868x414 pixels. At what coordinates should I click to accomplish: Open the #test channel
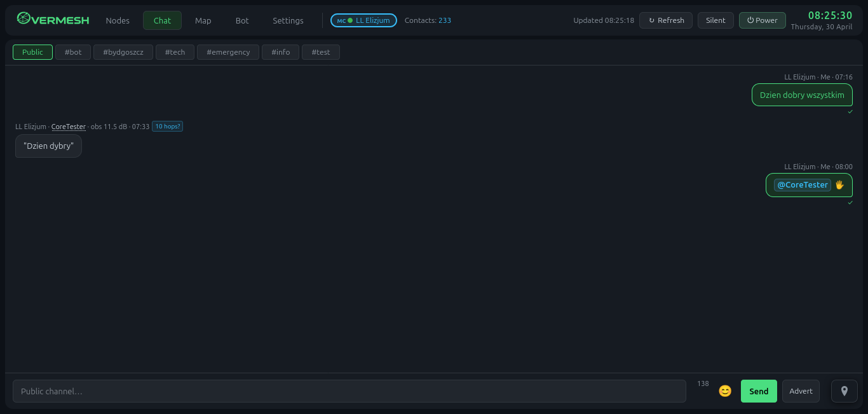coord(321,52)
